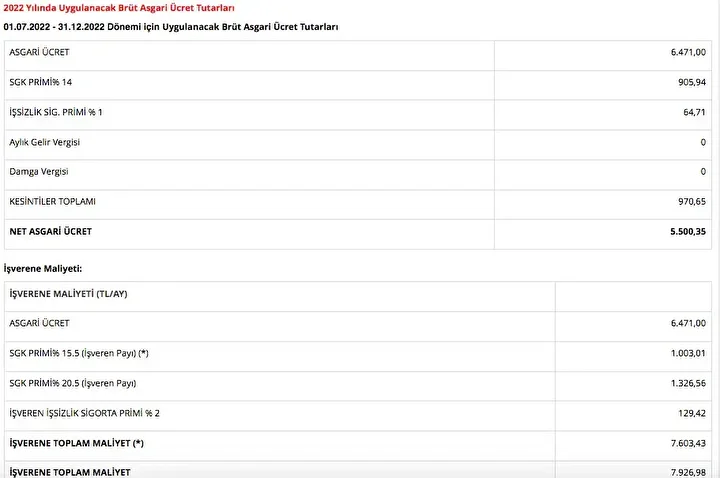Click the net wage amount 5.500,35

point(687,232)
